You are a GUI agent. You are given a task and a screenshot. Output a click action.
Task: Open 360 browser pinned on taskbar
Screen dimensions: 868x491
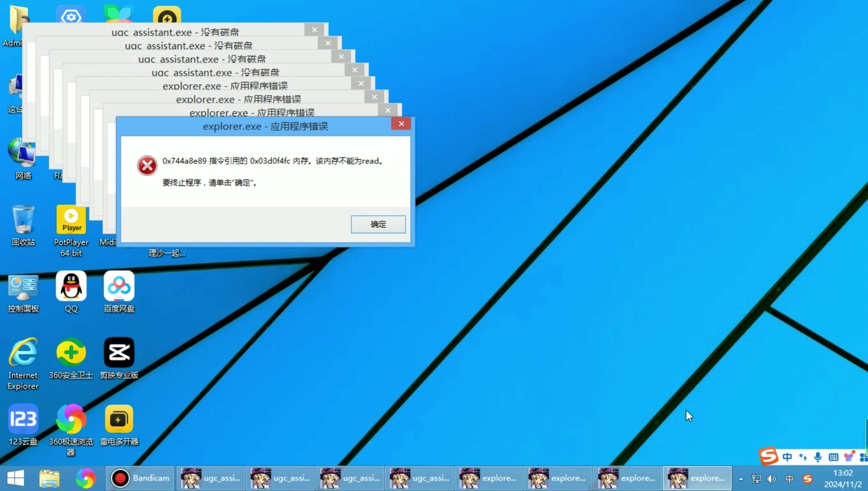[x=85, y=478]
